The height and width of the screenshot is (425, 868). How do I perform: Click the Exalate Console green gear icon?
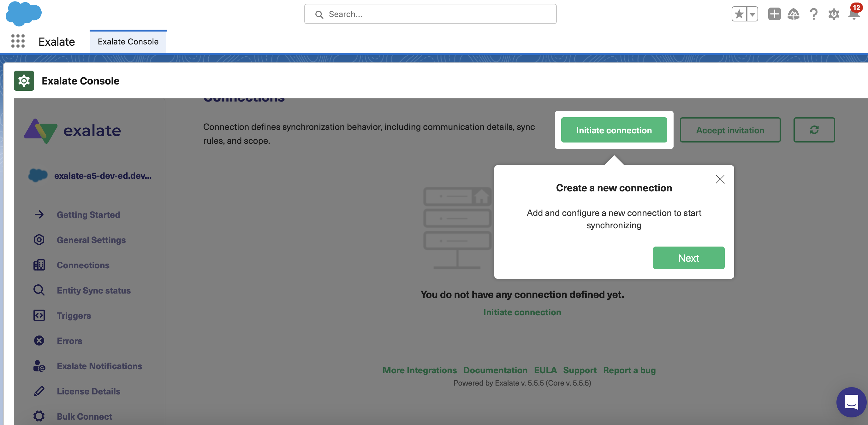[x=24, y=81]
